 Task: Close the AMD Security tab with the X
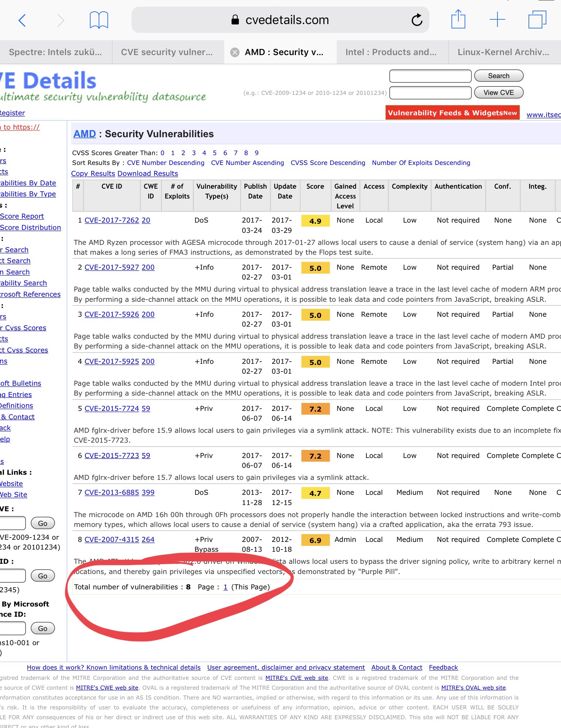point(235,52)
